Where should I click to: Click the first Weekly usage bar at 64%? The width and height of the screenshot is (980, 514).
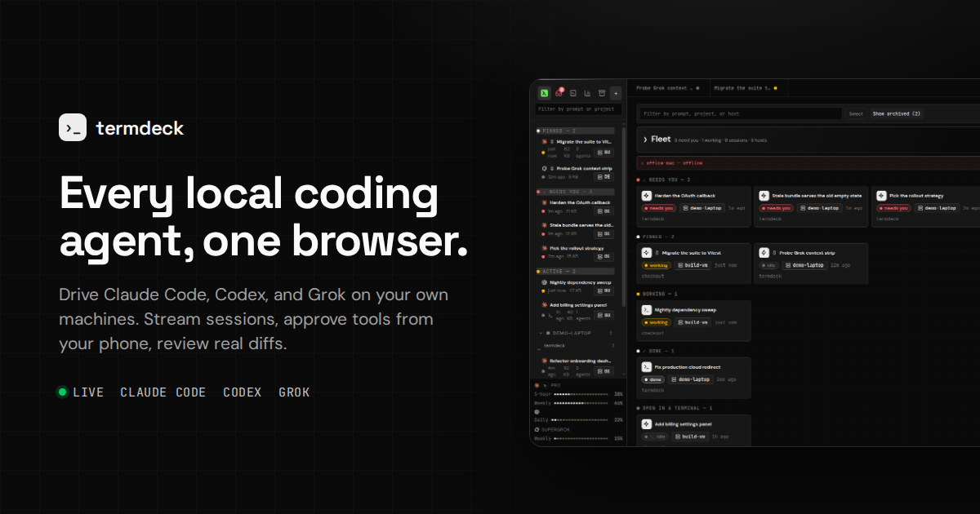pos(581,403)
